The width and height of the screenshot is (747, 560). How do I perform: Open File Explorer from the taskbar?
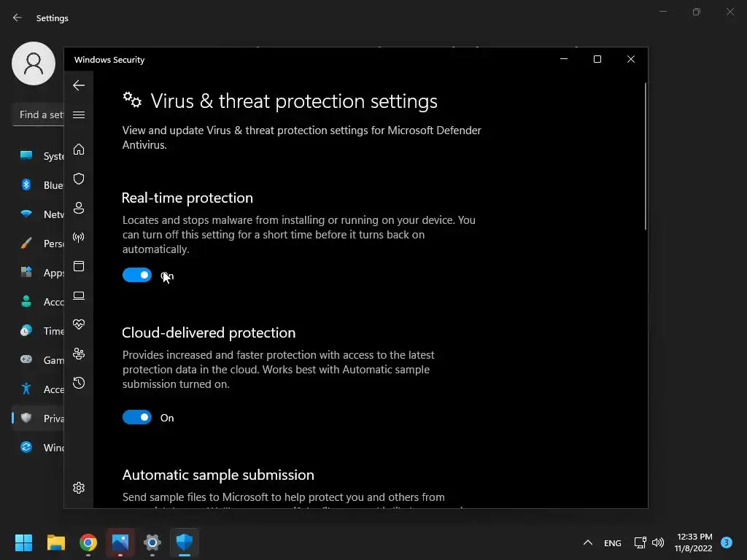55,542
